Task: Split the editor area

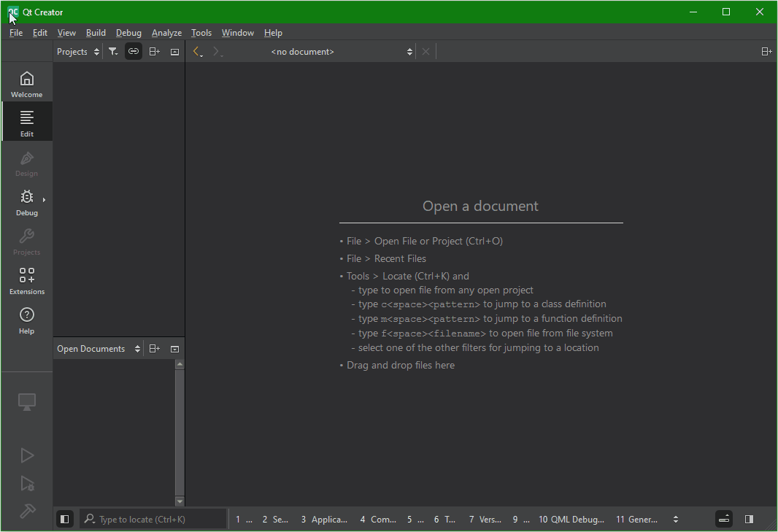Action: (766, 52)
